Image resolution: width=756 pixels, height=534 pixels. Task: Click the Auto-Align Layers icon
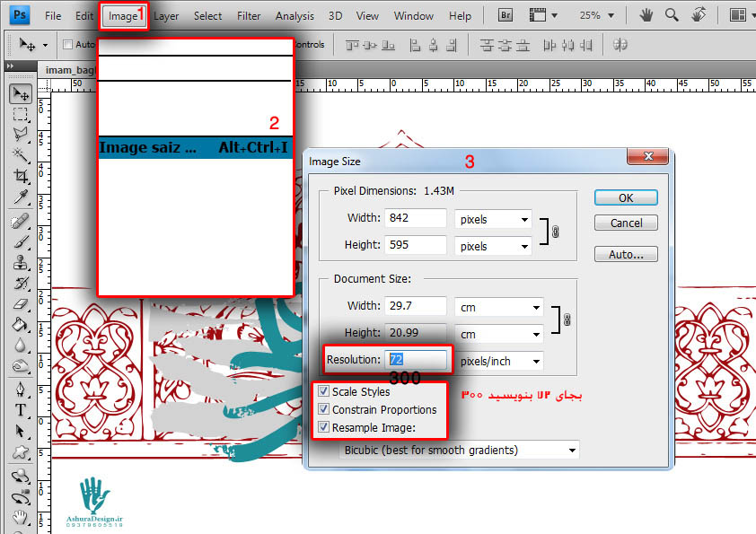(620, 45)
